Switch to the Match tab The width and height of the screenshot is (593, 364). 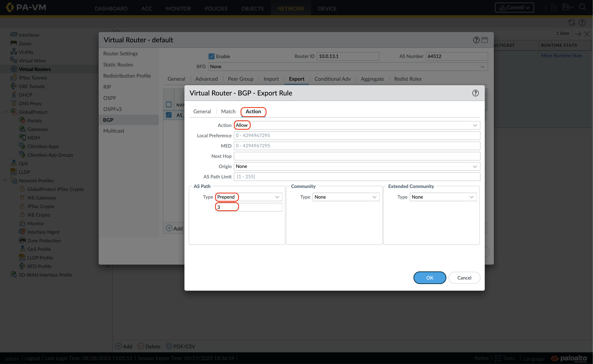pyautogui.click(x=228, y=111)
